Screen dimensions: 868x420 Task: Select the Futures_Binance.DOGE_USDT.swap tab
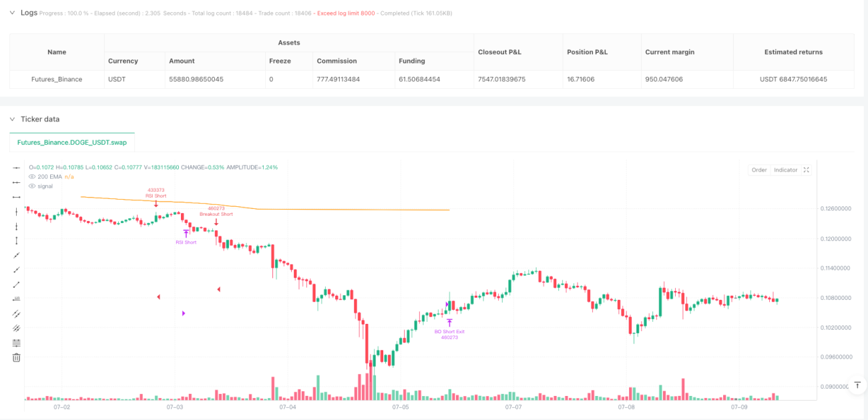click(72, 143)
